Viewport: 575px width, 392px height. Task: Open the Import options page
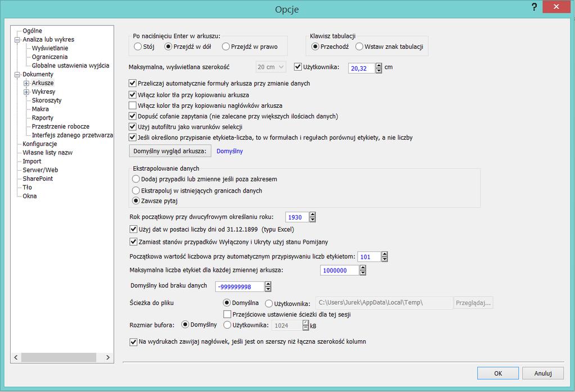point(32,161)
